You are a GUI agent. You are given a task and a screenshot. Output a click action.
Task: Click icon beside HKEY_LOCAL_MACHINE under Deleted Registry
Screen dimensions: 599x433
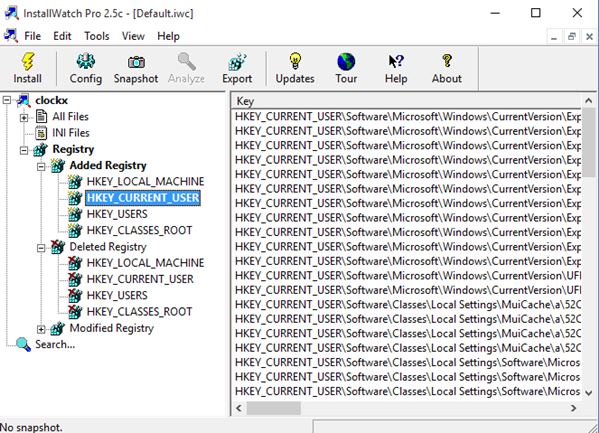(x=75, y=263)
